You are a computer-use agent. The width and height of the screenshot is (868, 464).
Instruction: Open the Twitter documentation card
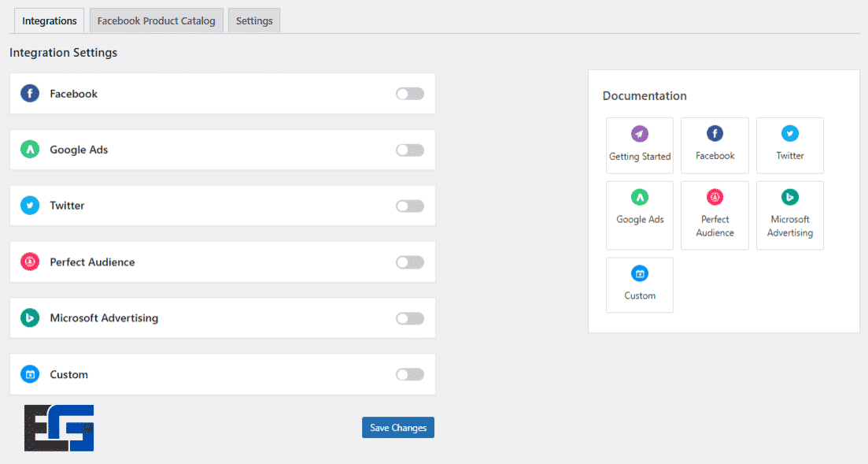789,145
